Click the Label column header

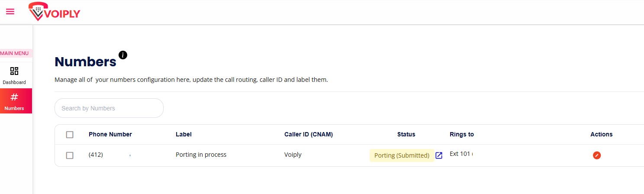point(184,134)
